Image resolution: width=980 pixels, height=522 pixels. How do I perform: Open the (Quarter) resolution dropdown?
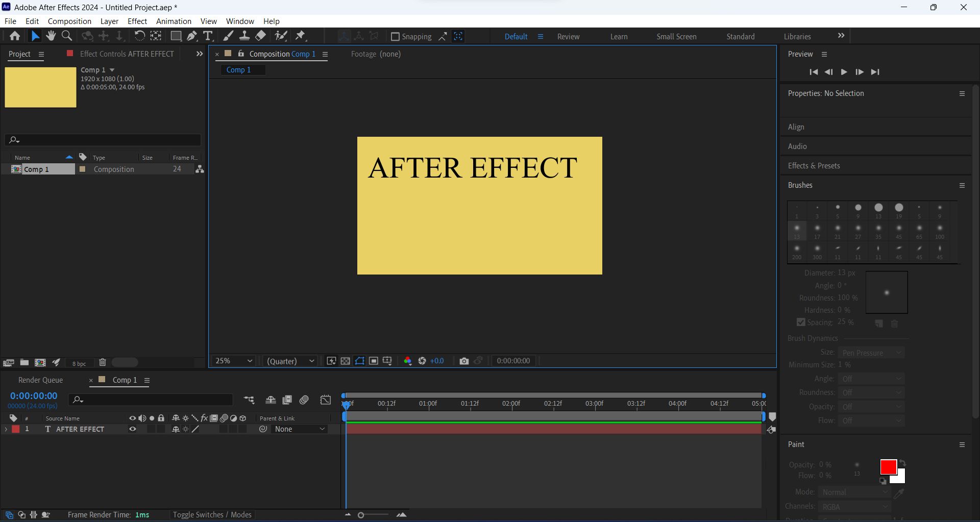[x=290, y=361]
